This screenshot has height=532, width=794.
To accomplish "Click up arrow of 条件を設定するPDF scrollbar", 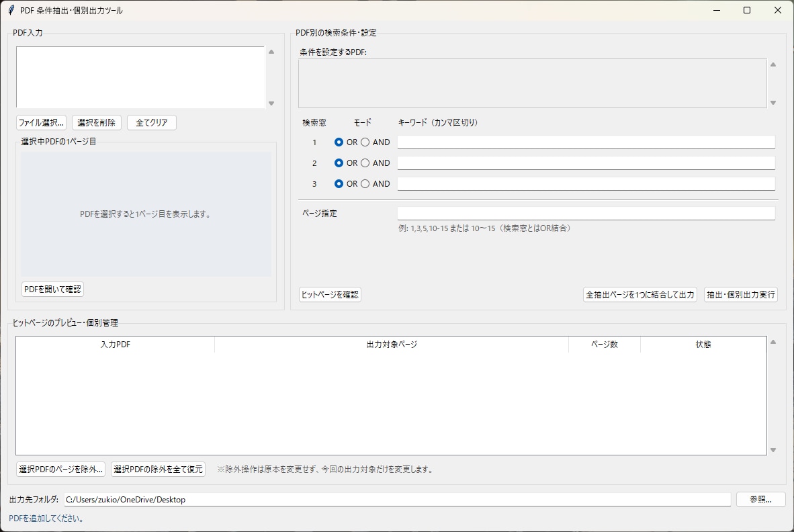I will (x=773, y=64).
